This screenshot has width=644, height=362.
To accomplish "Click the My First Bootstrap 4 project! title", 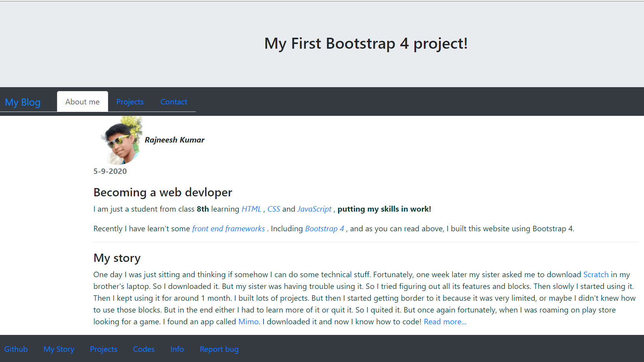I will click(x=366, y=44).
